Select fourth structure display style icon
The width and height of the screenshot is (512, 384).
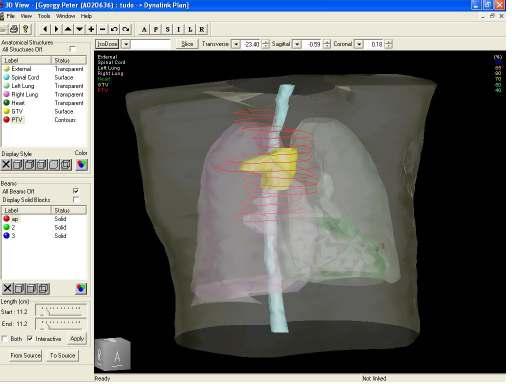tap(42, 164)
